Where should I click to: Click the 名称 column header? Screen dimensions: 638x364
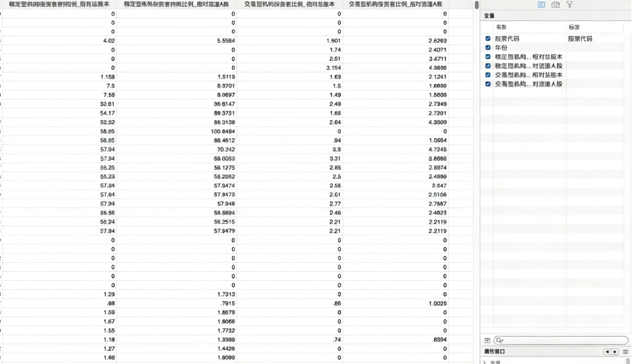click(501, 27)
